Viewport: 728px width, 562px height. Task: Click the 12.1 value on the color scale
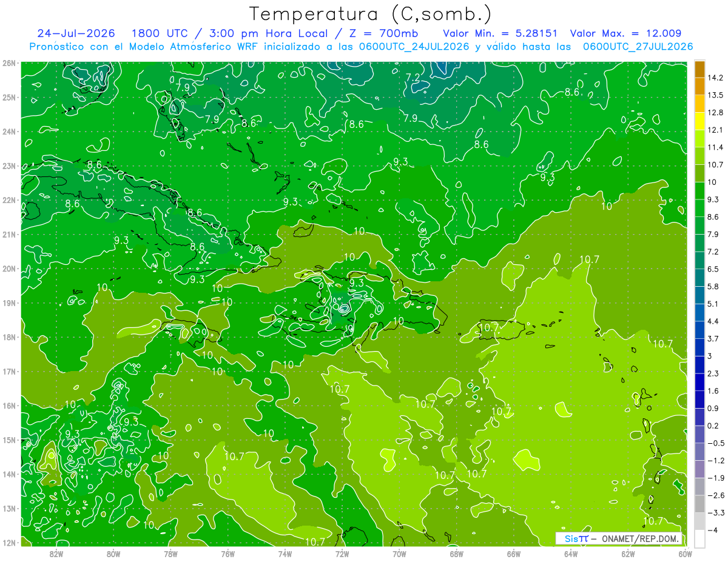[x=715, y=130]
